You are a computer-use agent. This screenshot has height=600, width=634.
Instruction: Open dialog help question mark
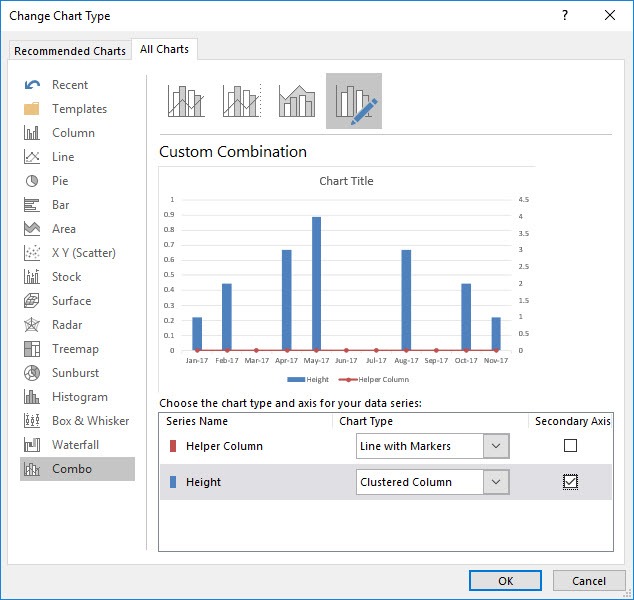coord(565,15)
